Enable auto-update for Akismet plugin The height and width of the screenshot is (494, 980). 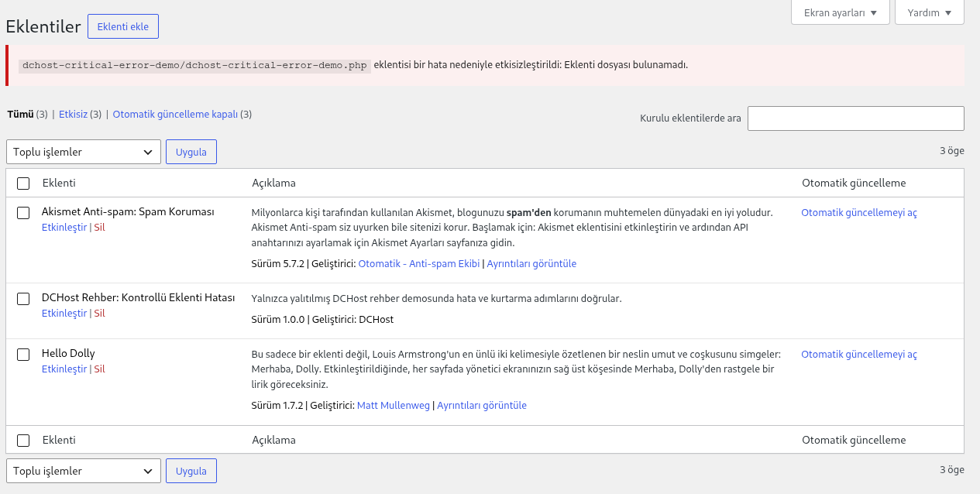click(x=859, y=212)
